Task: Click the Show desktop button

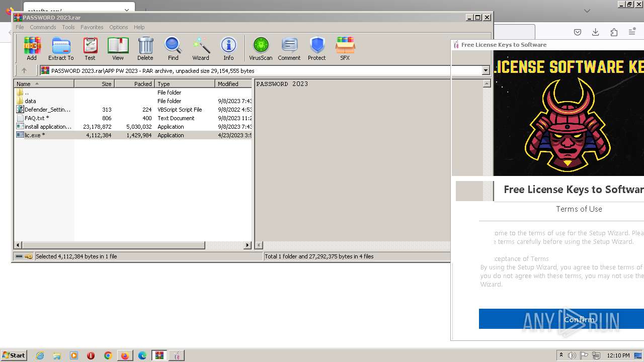Action: click(x=638, y=355)
